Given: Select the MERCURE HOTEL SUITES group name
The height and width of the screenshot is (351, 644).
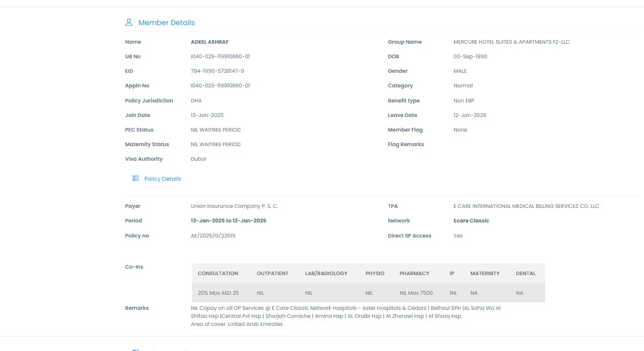Looking at the screenshot, I should pos(511,42).
